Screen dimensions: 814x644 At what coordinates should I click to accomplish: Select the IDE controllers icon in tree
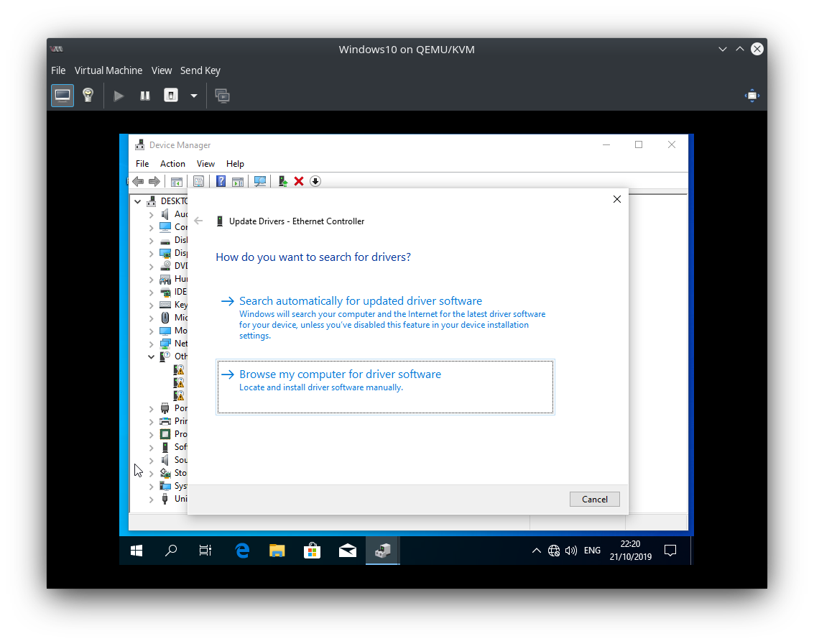[165, 292]
